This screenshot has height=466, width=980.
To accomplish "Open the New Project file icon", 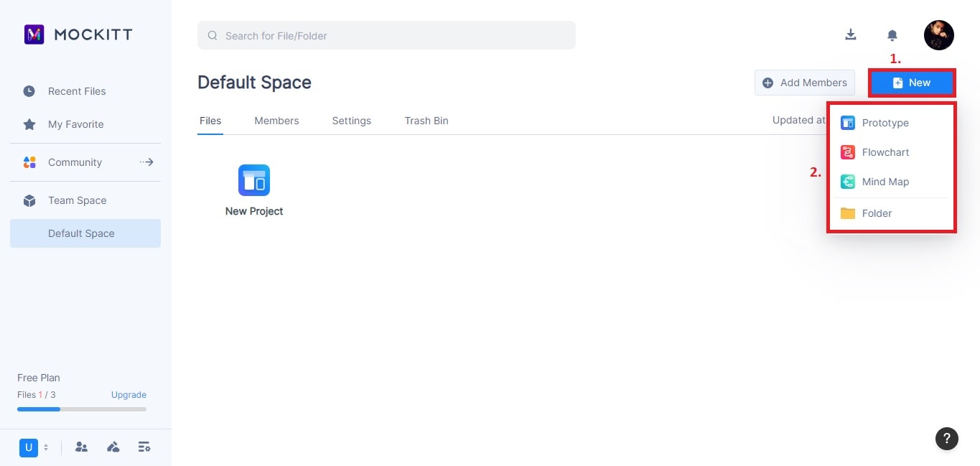I will pyautogui.click(x=254, y=180).
